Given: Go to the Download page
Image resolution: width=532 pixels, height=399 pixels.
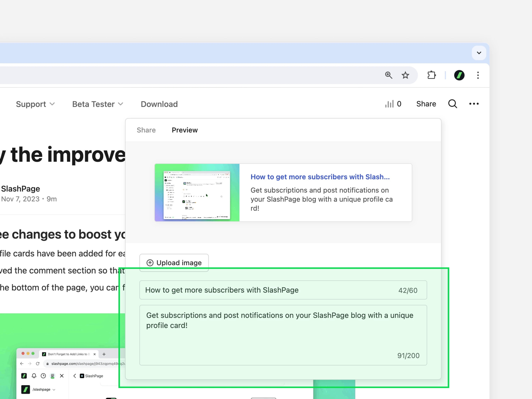Looking at the screenshot, I should 159,104.
